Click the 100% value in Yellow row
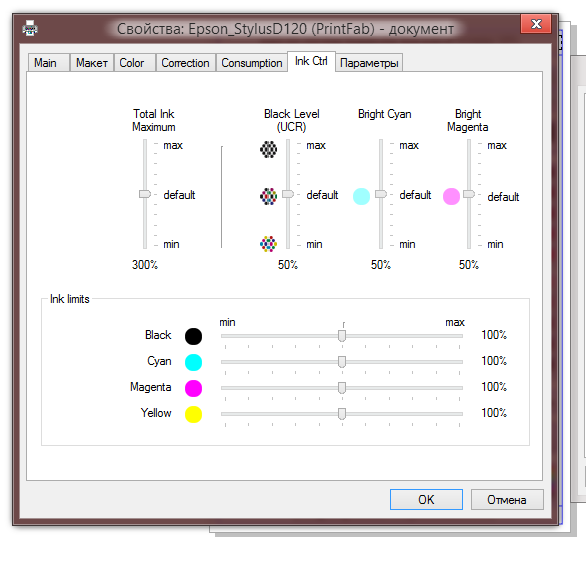 (x=494, y=413)
